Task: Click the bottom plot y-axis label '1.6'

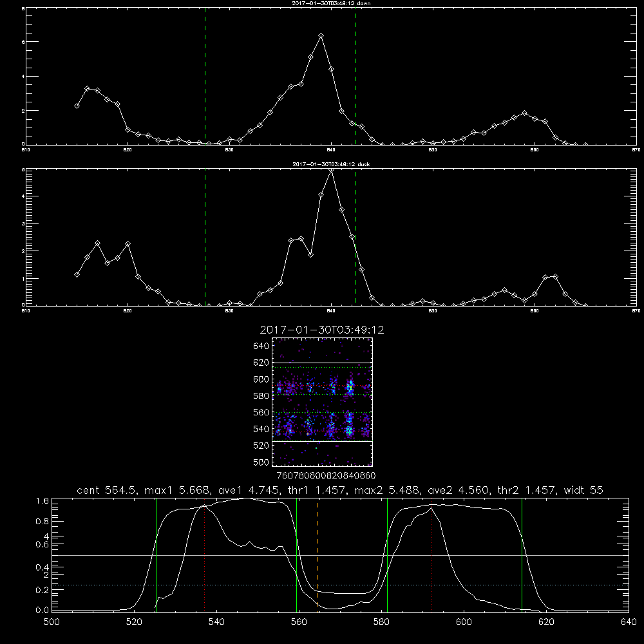Action: 43,501
